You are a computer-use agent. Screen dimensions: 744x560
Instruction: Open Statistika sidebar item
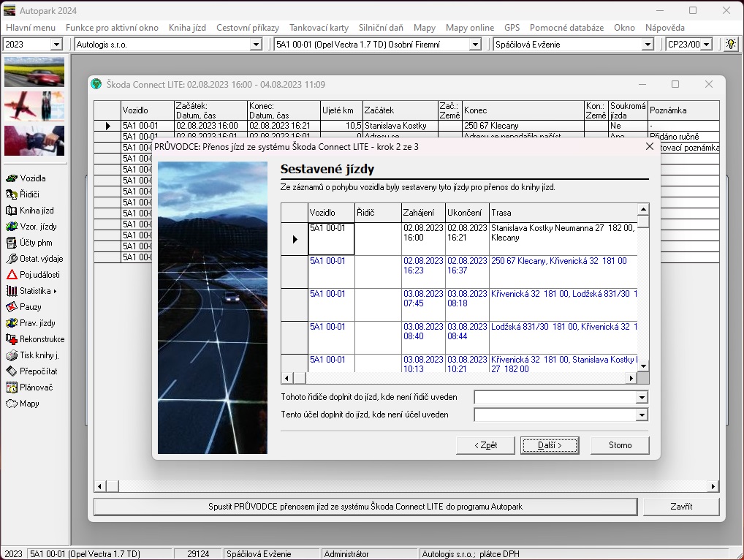(x=31, y=291)
